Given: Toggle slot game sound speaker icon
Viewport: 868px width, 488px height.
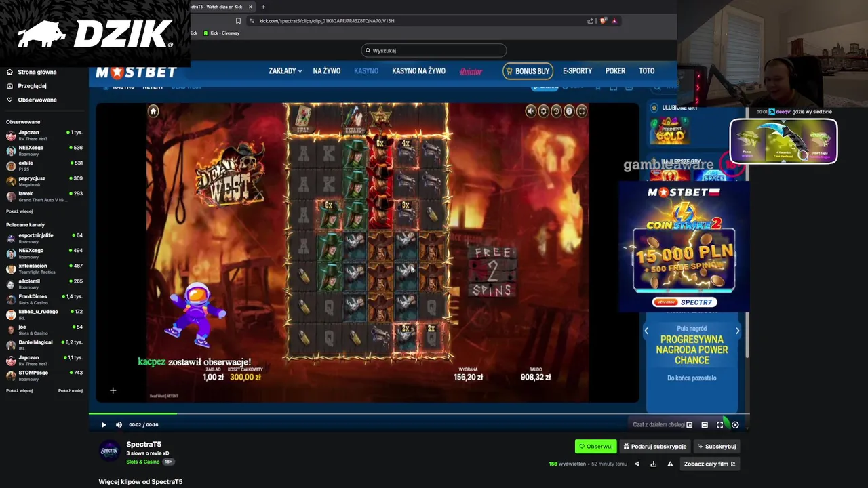Looking at the screenshot, I should point(530,111).
